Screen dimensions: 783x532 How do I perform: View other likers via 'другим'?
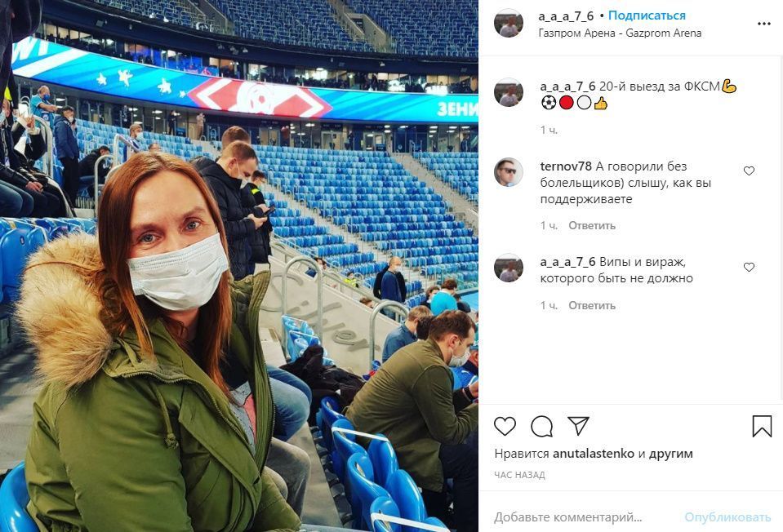[670, 454]
